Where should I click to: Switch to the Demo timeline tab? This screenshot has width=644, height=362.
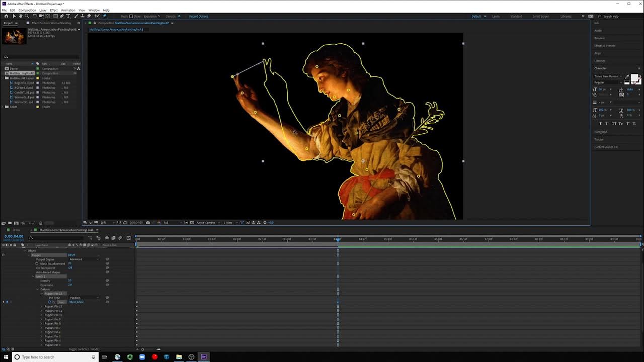(x=17, y=230)
